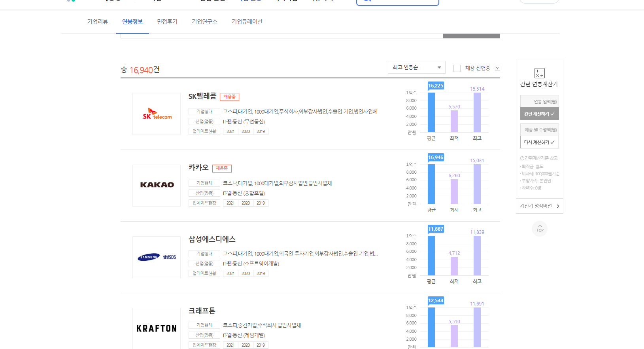Screen dimensions: 644x349
Task: Open the 기업리뷰 tab
Action: (x=97, y=21)
